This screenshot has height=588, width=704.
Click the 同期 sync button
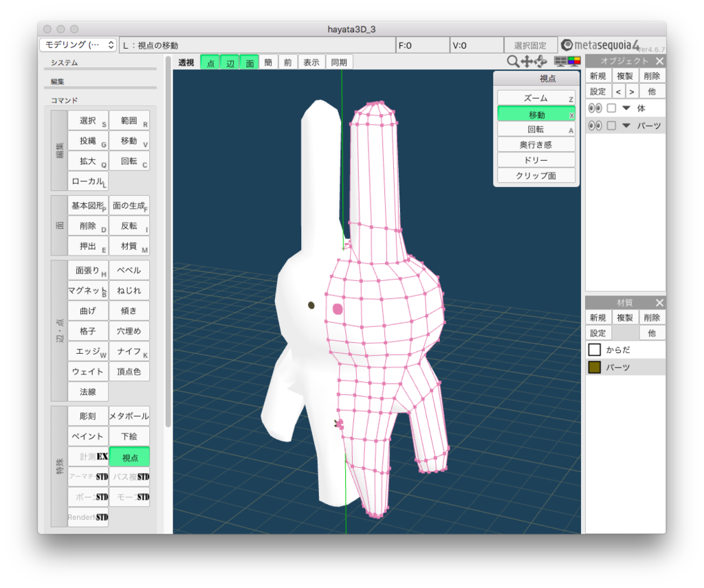click(339, 63)
